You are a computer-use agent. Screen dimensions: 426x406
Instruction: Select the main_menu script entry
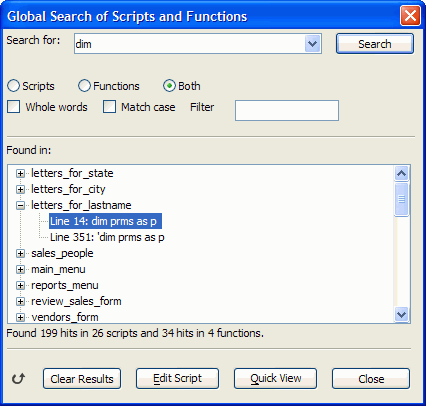click(58, 269)
